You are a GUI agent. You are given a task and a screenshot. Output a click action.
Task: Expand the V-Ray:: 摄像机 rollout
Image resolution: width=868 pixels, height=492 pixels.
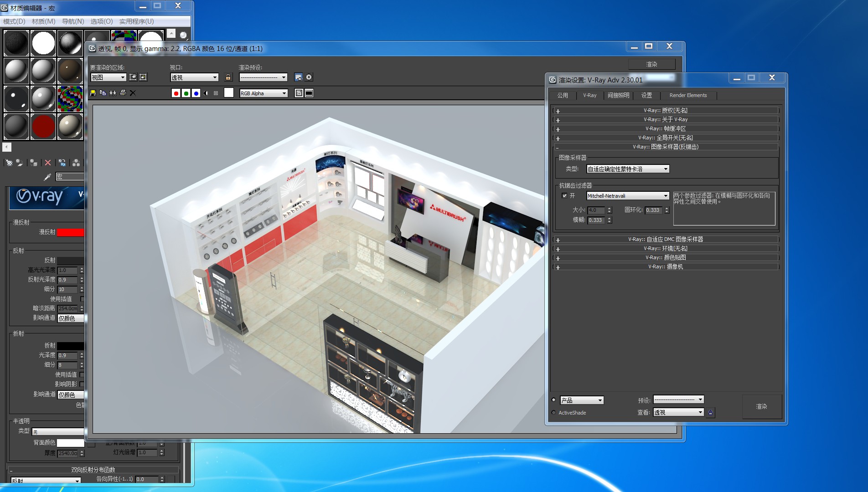pos(666,266)
